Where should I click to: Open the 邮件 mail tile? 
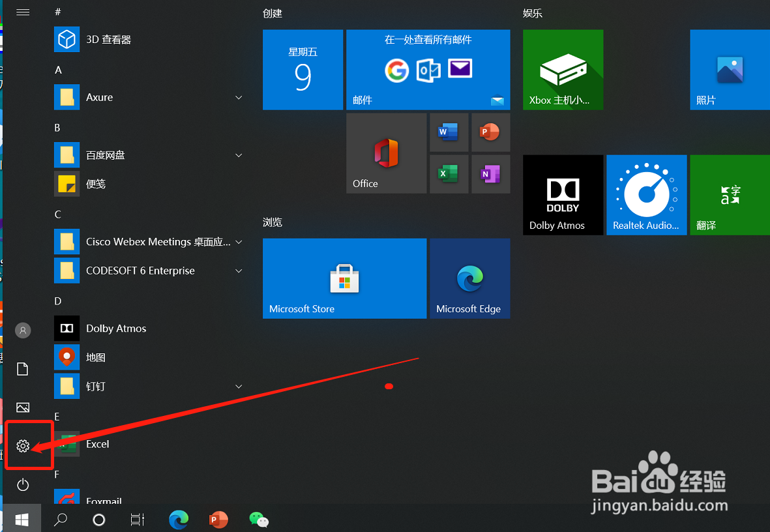[x=428, y=70]
